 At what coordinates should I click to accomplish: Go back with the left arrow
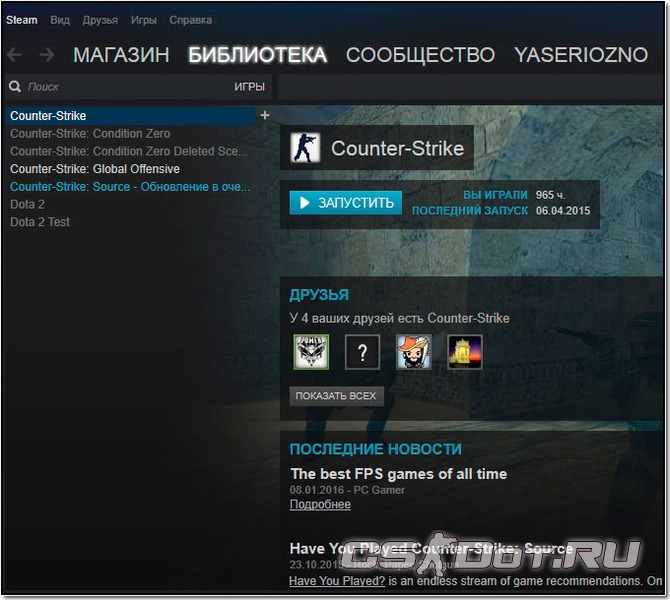pos(15,55)
